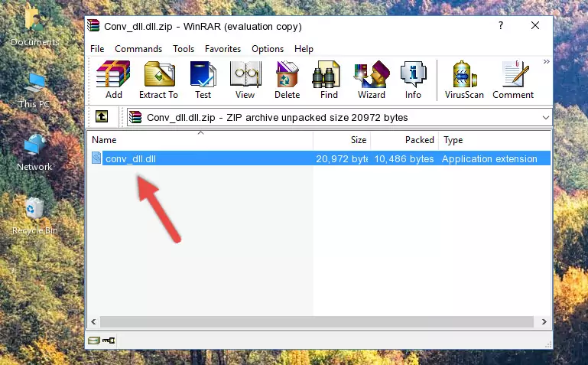This screenshot has width=588, height=365.
Task: Click the key password status bar icon
Action: coord(109,341)
